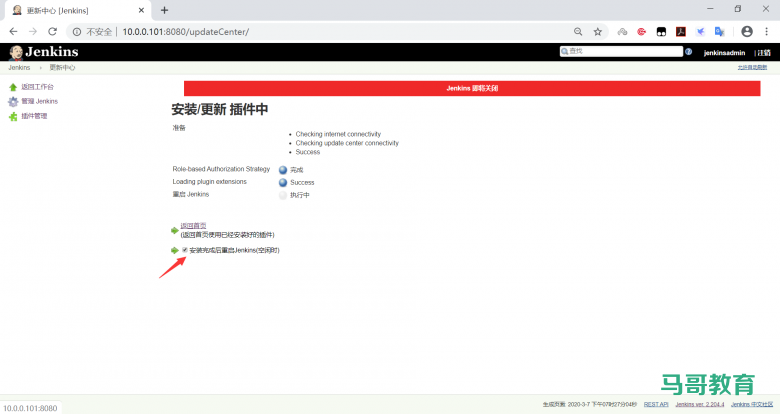Click the 更新中心 breadcrumb item
780x414 pixels.
62,68
